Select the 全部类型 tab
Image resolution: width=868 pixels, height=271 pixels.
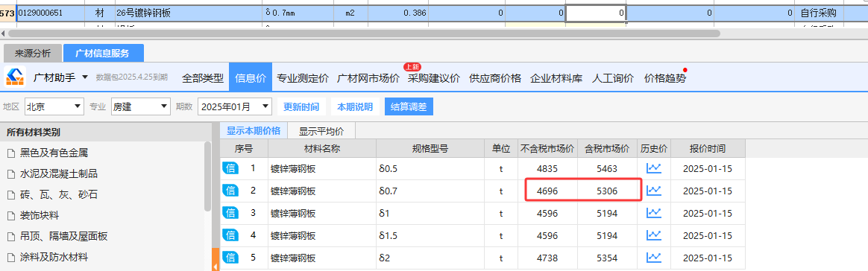[203, 78]
